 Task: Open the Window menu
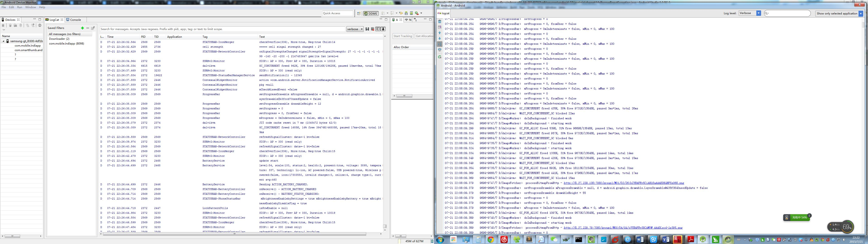[30, 7]
